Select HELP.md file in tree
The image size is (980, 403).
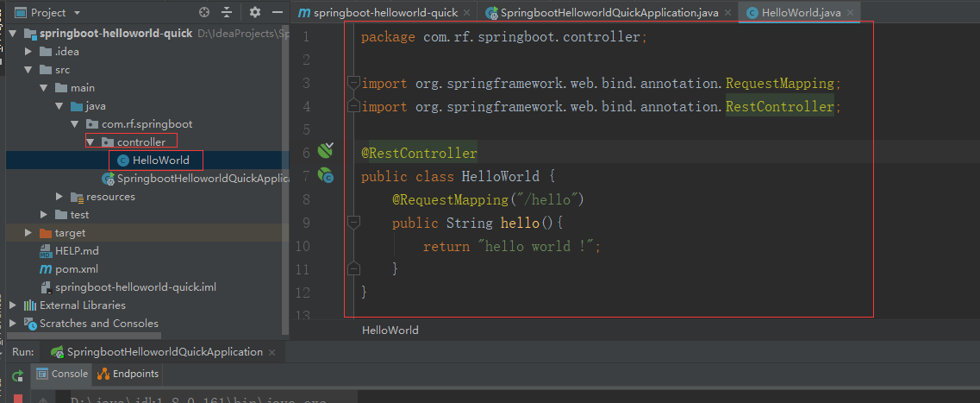[77, 251]
